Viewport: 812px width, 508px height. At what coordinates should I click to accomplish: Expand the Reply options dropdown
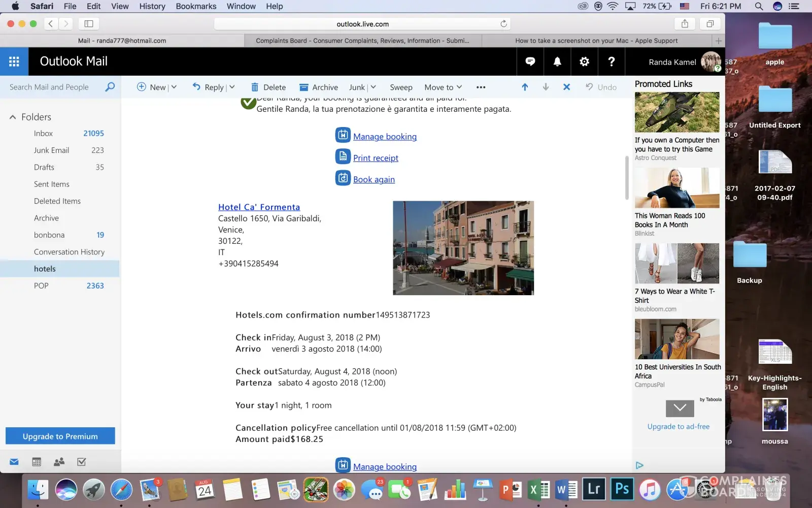(232, 87)
